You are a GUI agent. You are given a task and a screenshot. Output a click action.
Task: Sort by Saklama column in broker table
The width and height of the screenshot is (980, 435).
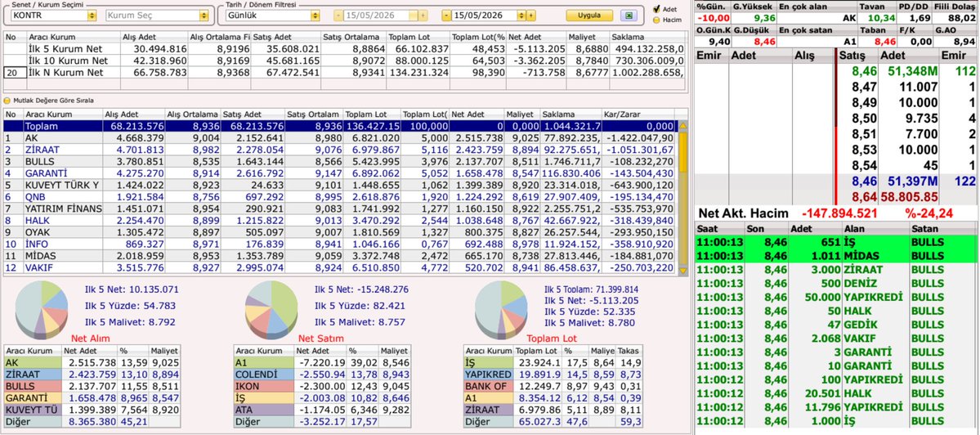coord(571,114)
